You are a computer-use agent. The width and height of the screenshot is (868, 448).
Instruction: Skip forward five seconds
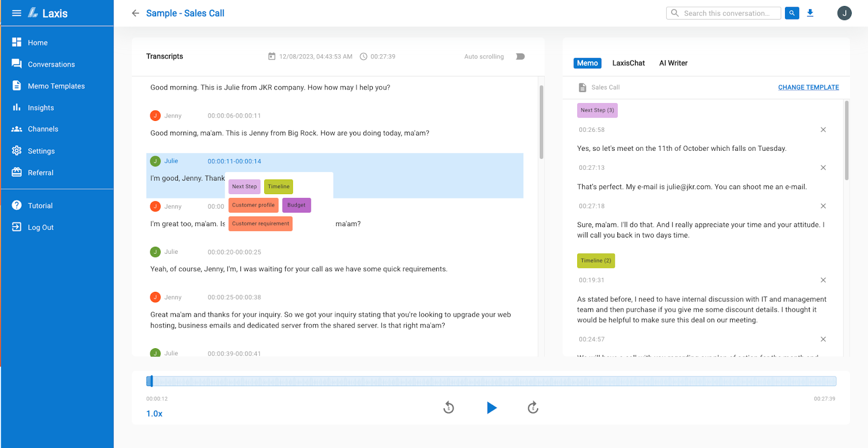533,407
